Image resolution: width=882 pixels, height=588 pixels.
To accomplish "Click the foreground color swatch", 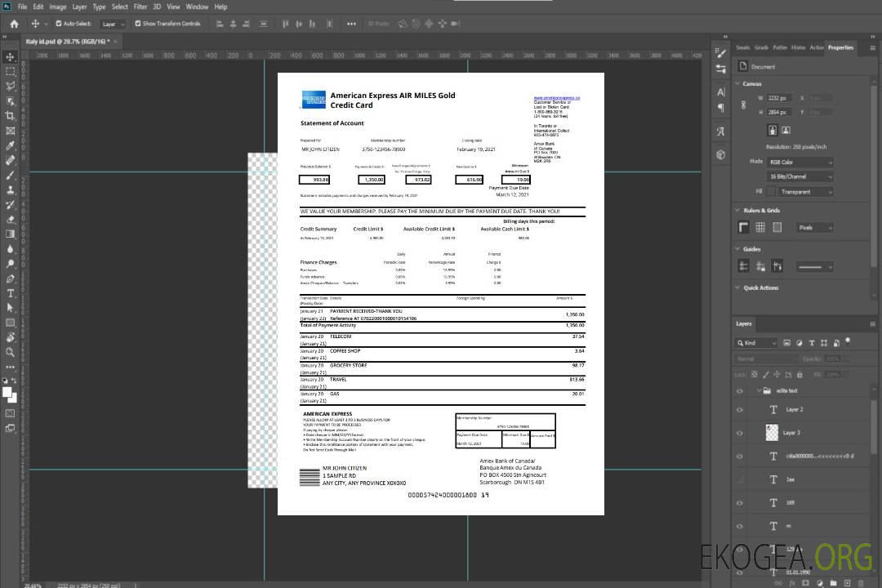I will click(7, 393).
